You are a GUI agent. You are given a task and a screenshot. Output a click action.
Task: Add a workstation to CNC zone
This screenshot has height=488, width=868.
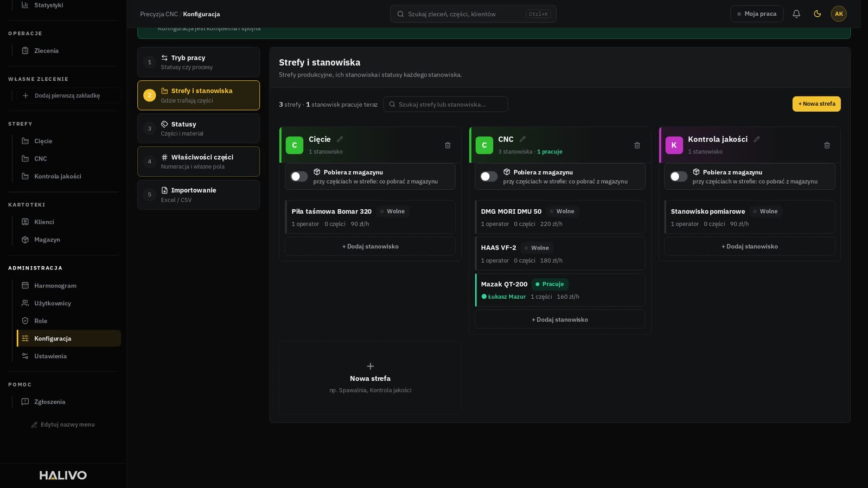click(x=560, y=319)
